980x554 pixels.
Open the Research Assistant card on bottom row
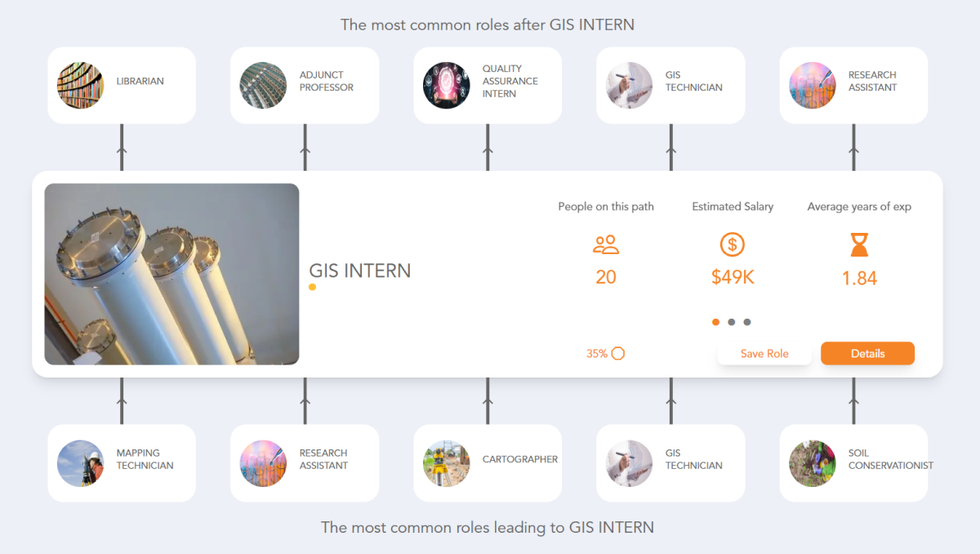pos(304,462)
